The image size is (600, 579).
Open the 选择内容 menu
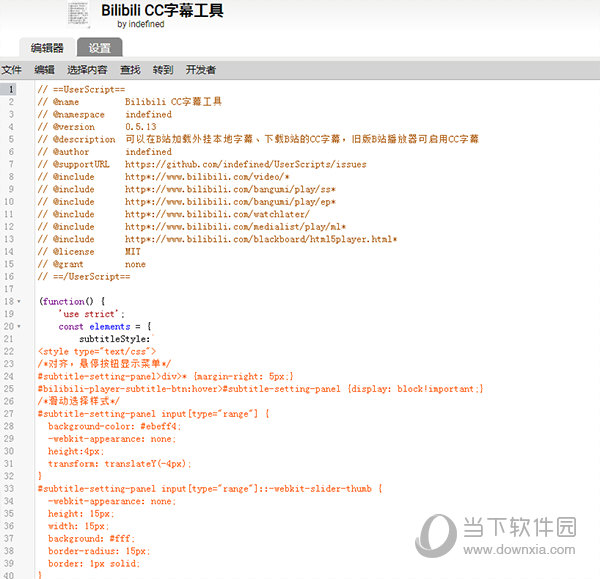(x=87, y=70)
